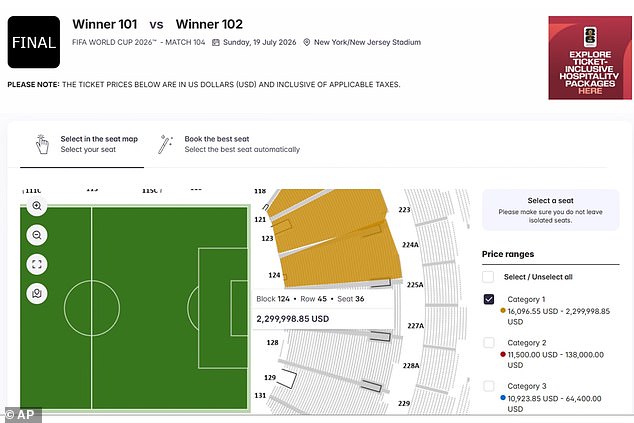Image resolution: width=634 pixels, height=423 pixels.
Task: Click the map view icon button
Action: pyautogui.click(x=37, y=294)
